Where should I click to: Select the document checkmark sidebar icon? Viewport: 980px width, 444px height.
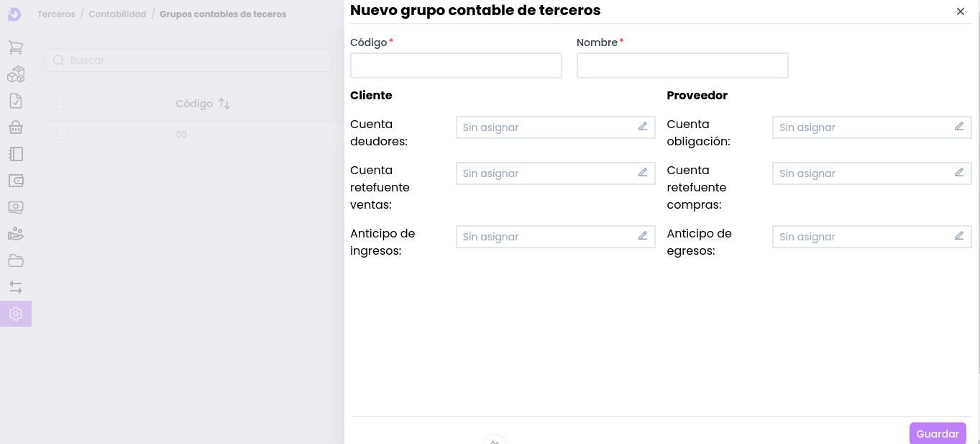click(x=16, y=101)
